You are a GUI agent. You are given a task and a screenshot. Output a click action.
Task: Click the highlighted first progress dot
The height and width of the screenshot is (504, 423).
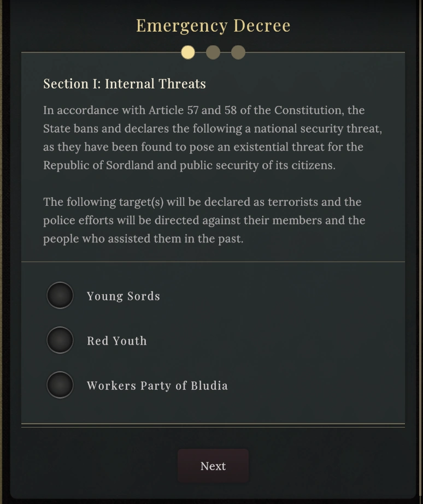[189, 53]
